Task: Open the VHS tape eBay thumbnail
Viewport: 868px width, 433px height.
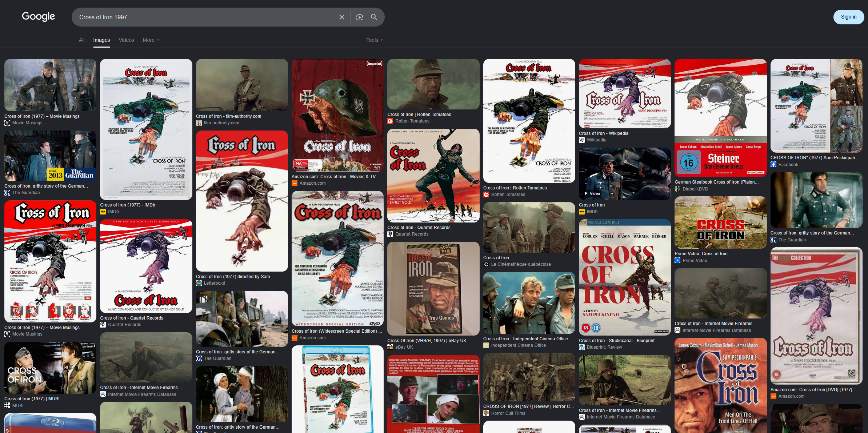Action: (433, 289)
